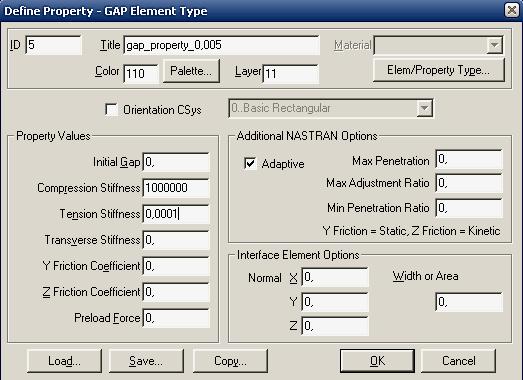
Task: Focus the Preload Force field
Action: click(176, 318)
